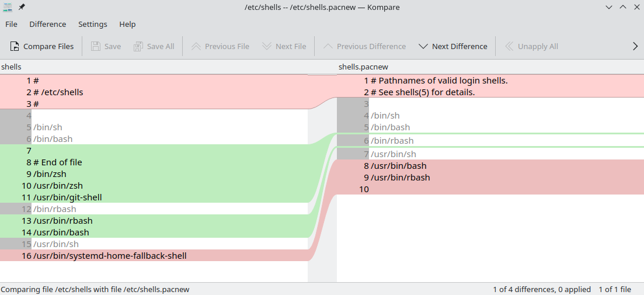Expand the toolbar overflow chevron
The image size is (644, 295).
click(635, 46)
